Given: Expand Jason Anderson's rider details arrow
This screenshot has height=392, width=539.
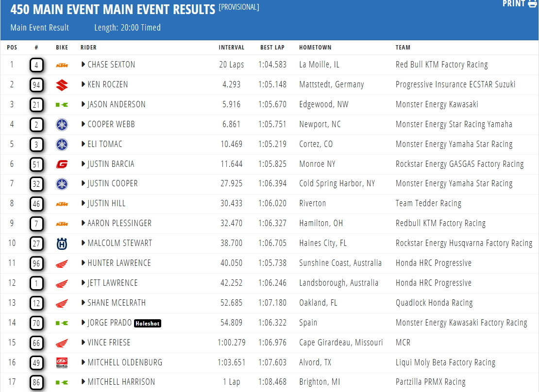Looking at the screenshot, I should (x=83, y=104).
